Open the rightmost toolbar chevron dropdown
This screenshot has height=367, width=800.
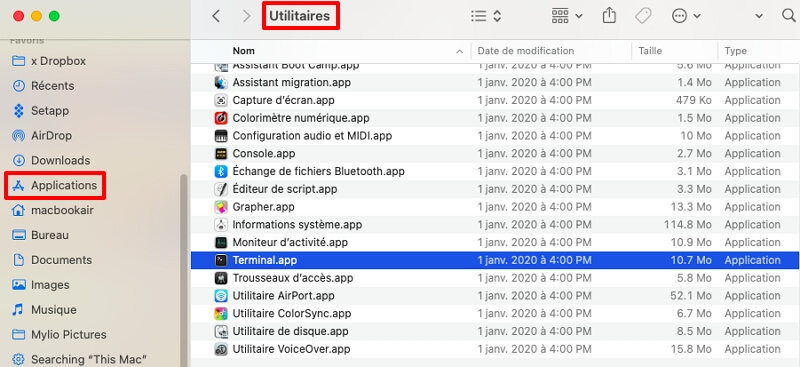[759, 16]
